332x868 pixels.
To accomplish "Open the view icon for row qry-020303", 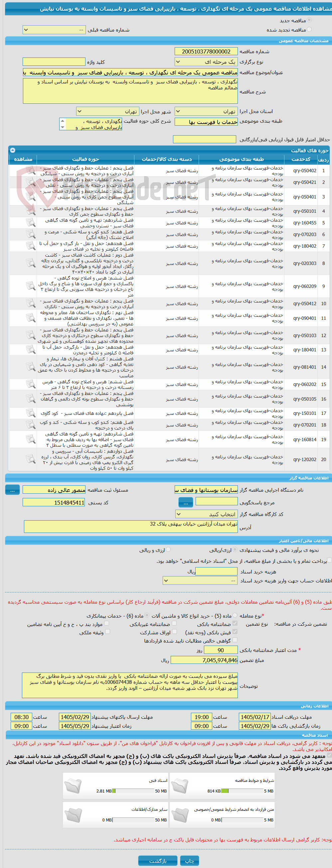I will click(31, 263).
